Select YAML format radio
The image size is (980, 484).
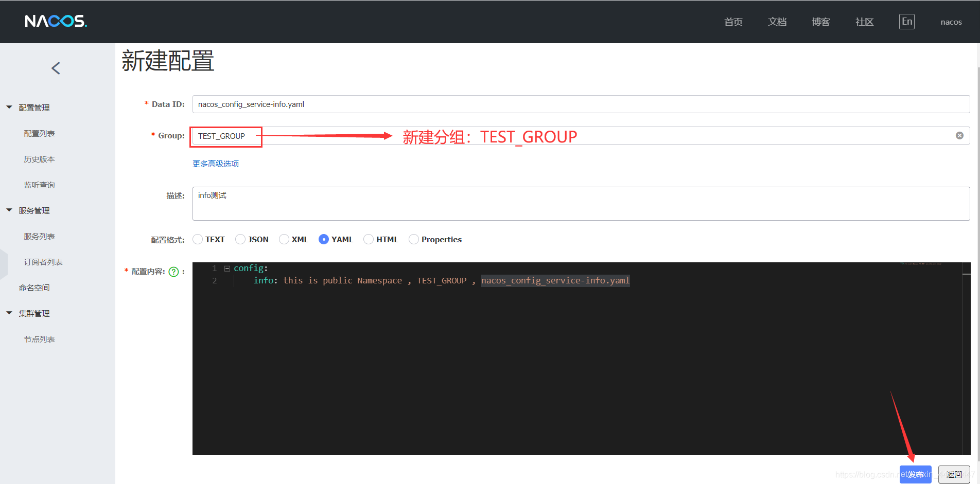coord(324,239)
